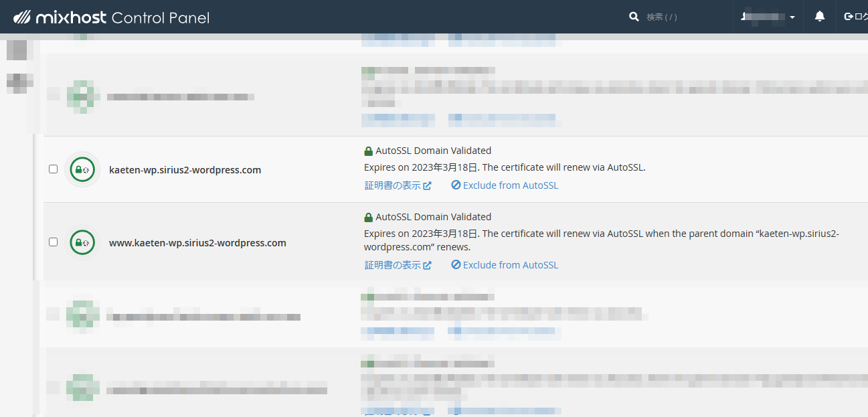Open the notifications bell
Image resolution: width=868 pixels, height=417 pixels.
[819, 17]
